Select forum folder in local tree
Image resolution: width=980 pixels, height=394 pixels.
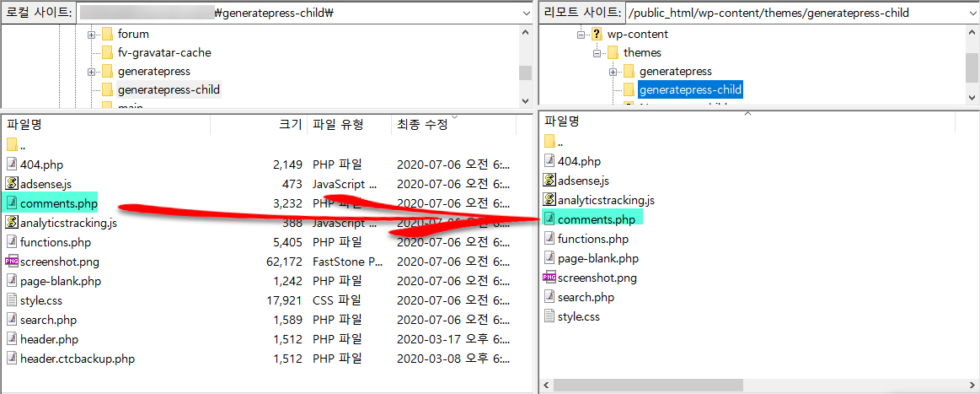coord(133,34)
